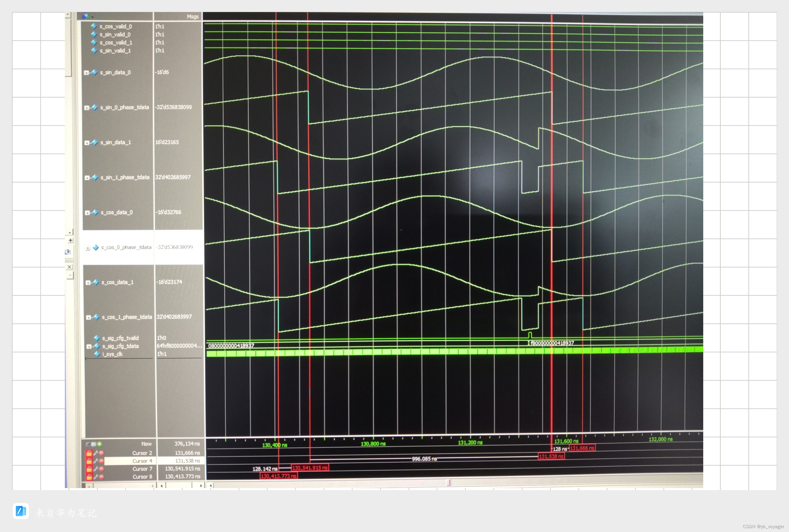Click scroll-left arrow of values pane scrollbar
789x532 pixels.
161,486
